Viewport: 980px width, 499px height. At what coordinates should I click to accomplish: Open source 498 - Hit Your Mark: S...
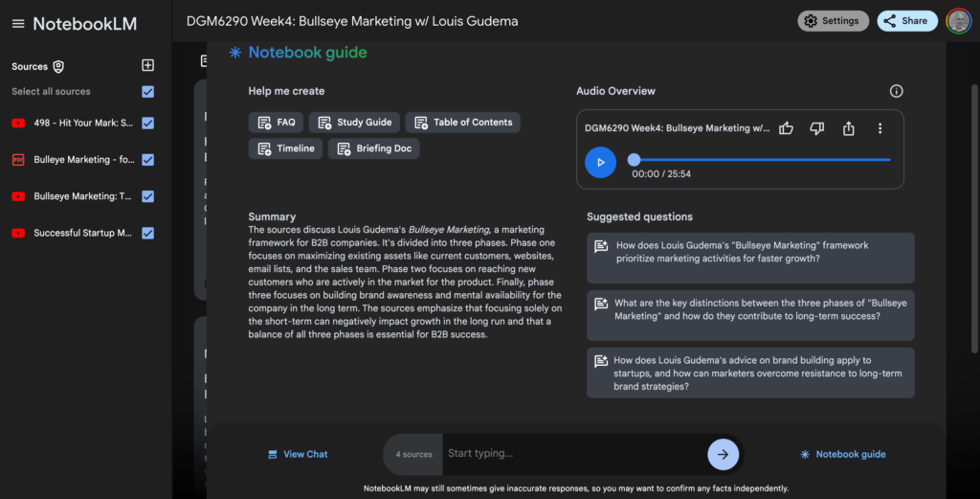click(83, 124)
